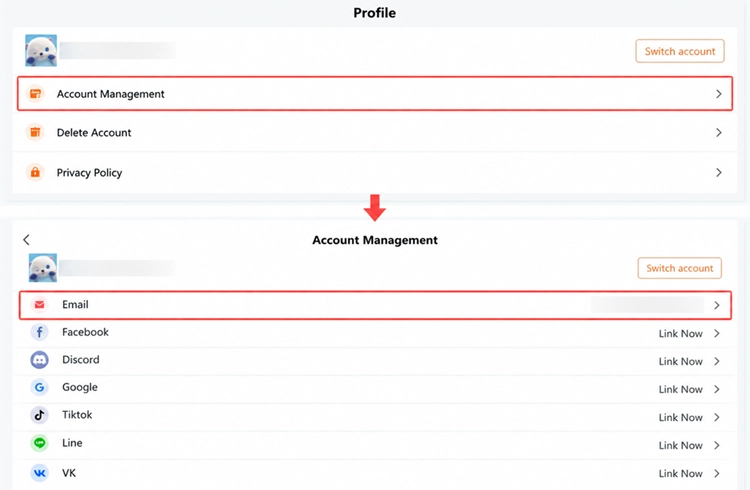Open the VK row chevron
Screen dimensions: 750x490
(x=717, y=473)
